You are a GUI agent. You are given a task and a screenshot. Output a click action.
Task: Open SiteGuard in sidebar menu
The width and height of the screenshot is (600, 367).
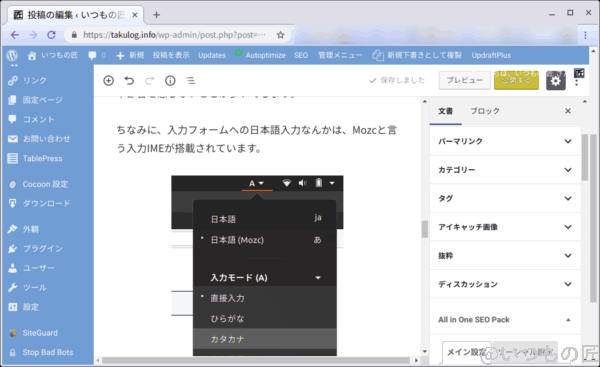coord(33,333)
